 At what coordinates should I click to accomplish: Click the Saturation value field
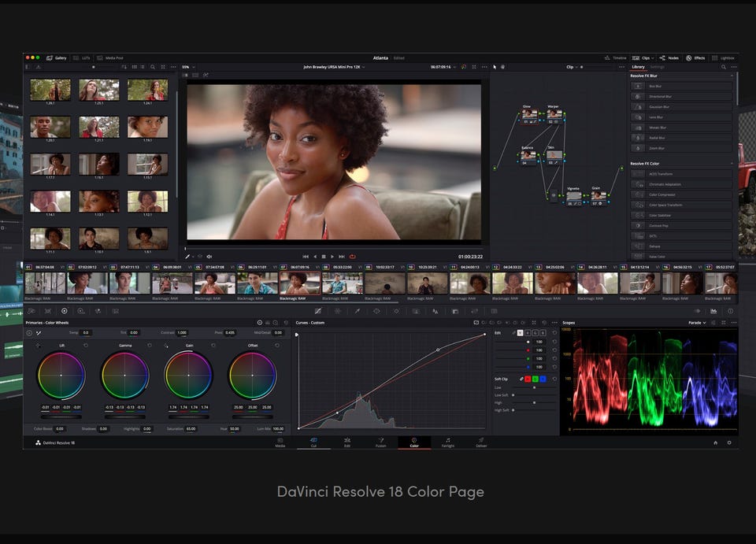click(191, 429)
